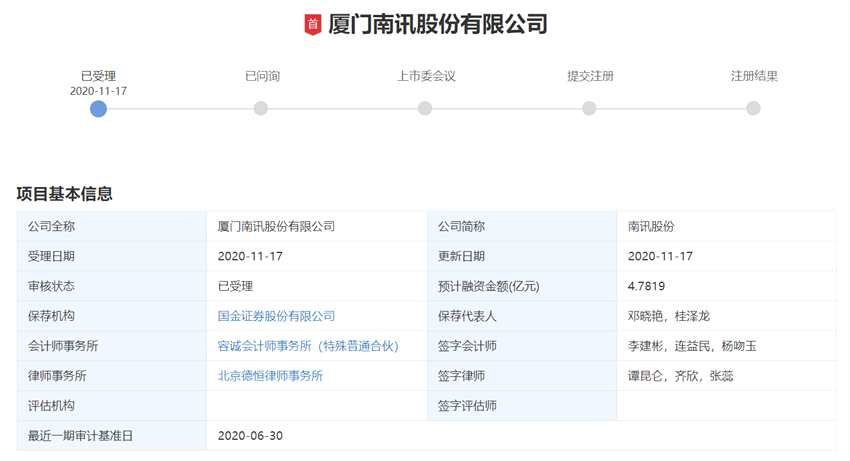This screenshot has width=850, height=461.
Task: Click the 已受理 stage label
Action: (x=98, y=76)
